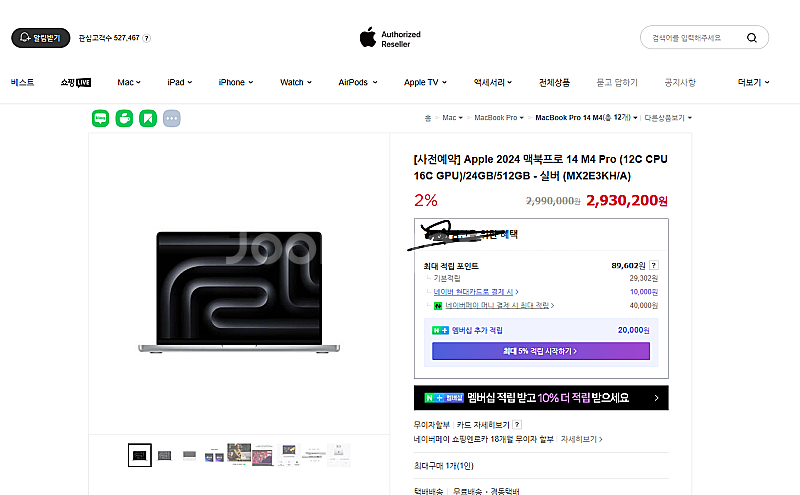Select the fourth product thumbnail
The width and height of the screenshot is (800, 495).
(214, 456)
